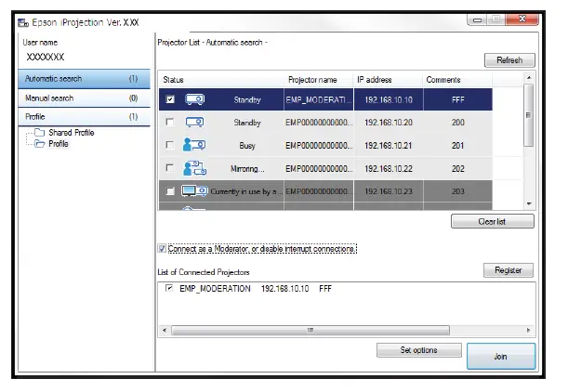Click the projector list vertical scrollbar thumb

tap(529, 115)
